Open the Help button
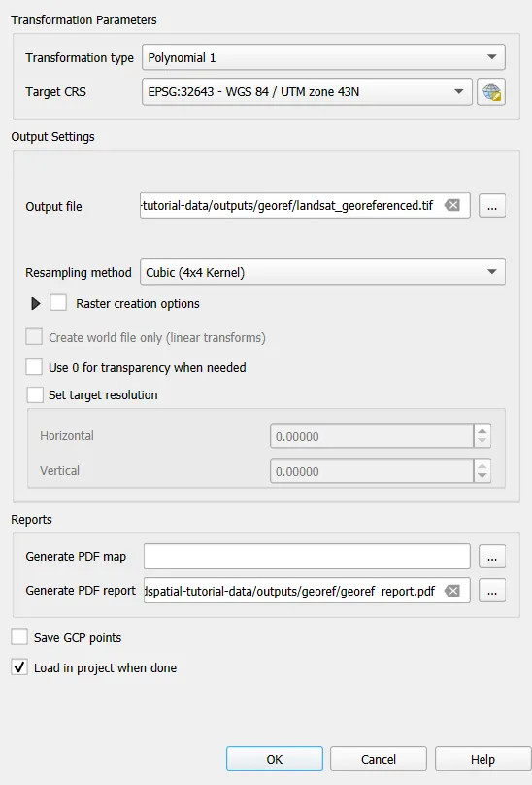Viewport: 532px width, 785px height. pyautogui.click(x=482, y=759)
